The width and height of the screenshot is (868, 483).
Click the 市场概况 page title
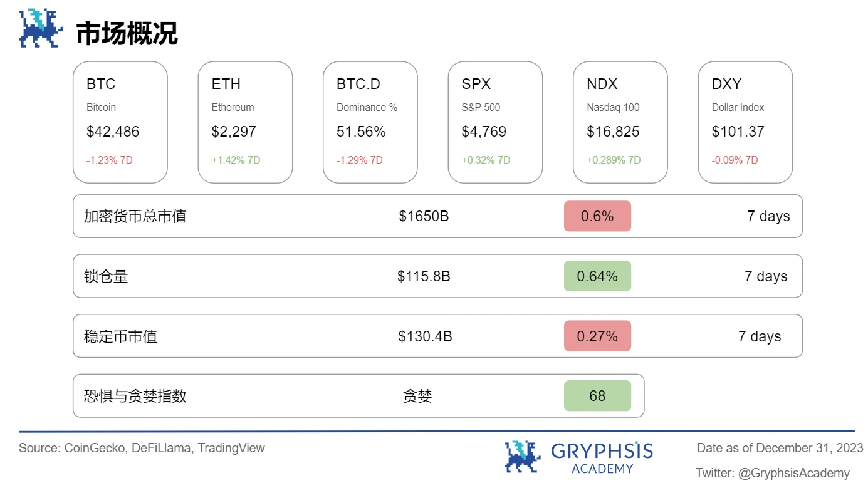pos(127,33)
